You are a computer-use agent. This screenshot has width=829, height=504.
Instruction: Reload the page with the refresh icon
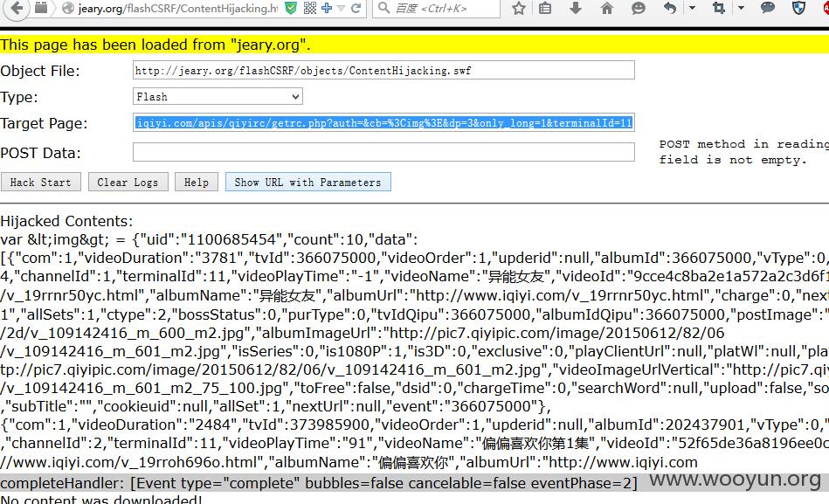pyautogui.click(x=356, y=8)
